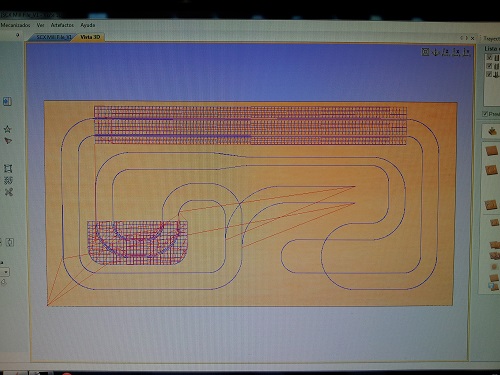Viewport: 500px width, 375px height.
Task: Click the X axis view icon
Action: [456, 52]
